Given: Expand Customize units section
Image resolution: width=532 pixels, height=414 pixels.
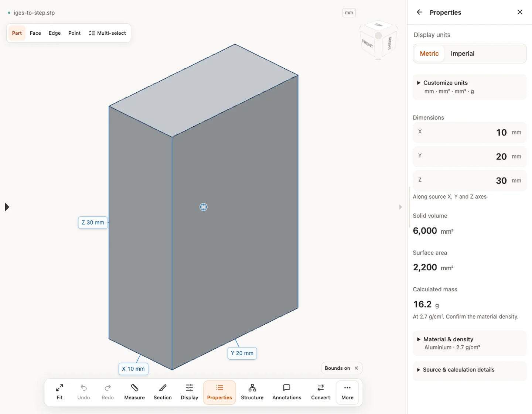Looking at the screenshot, I should click(470, 87).
